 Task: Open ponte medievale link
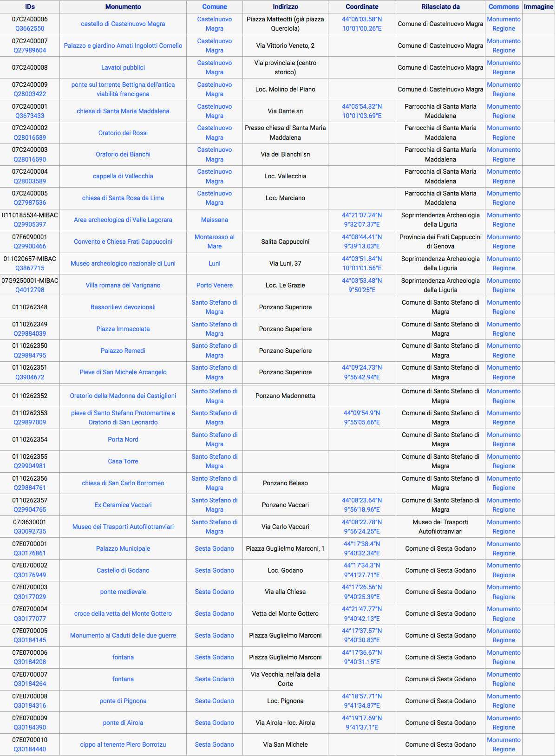[123, 592]
